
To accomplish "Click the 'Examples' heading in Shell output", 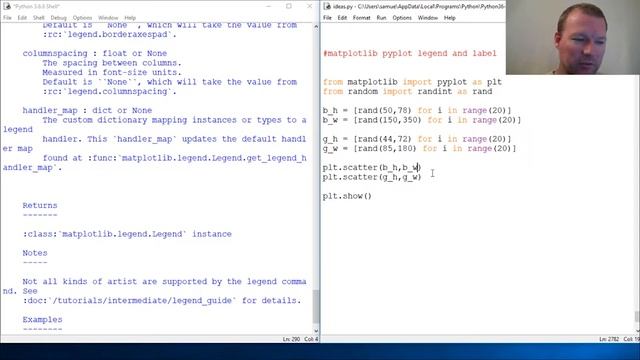I will click(42, 320).
